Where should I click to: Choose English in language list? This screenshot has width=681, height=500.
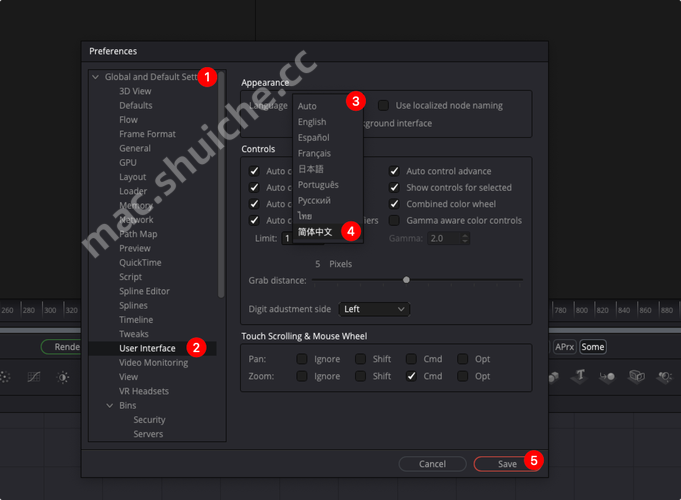[312, 122]
